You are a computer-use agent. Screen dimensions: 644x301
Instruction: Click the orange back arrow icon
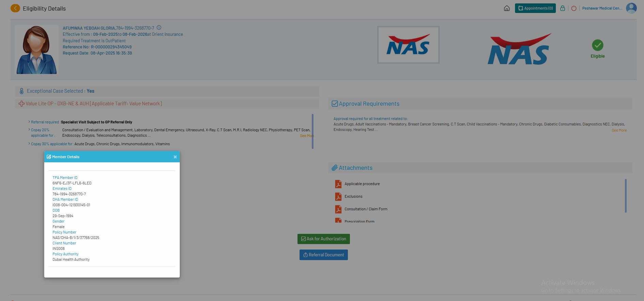tap(15, 8)
